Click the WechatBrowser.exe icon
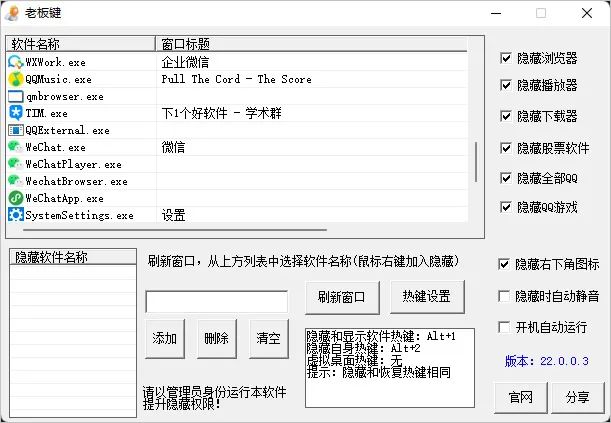The image size is (611, 423). tap(16, 182)
